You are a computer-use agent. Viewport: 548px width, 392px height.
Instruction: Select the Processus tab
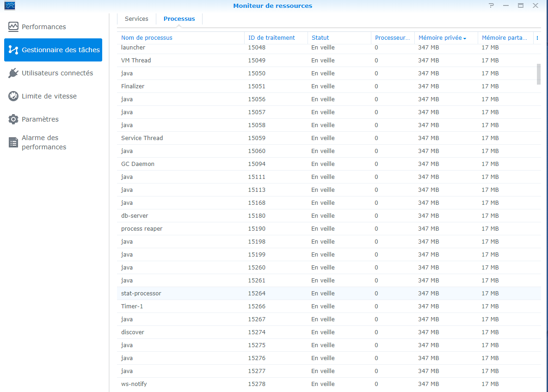tap(179, 19)
